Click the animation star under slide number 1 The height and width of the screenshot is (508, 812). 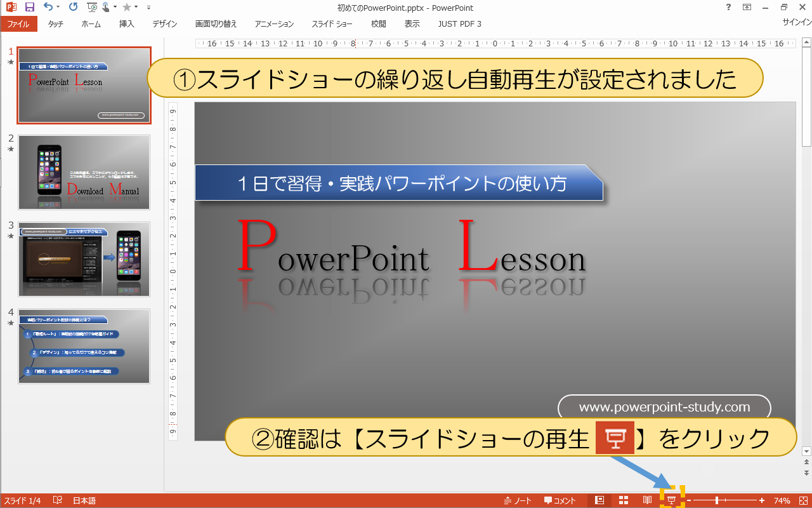tap(10, 62)
